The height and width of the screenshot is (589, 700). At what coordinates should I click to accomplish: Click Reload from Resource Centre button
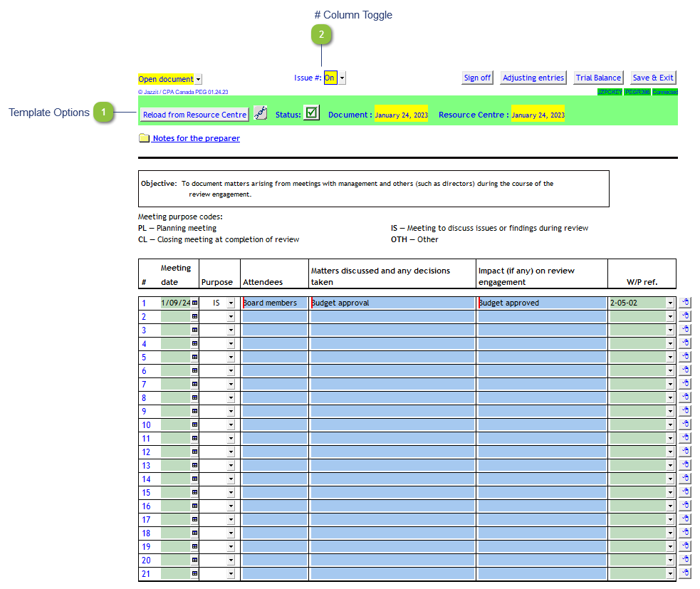pyautogui.click(x=194, y=115)
